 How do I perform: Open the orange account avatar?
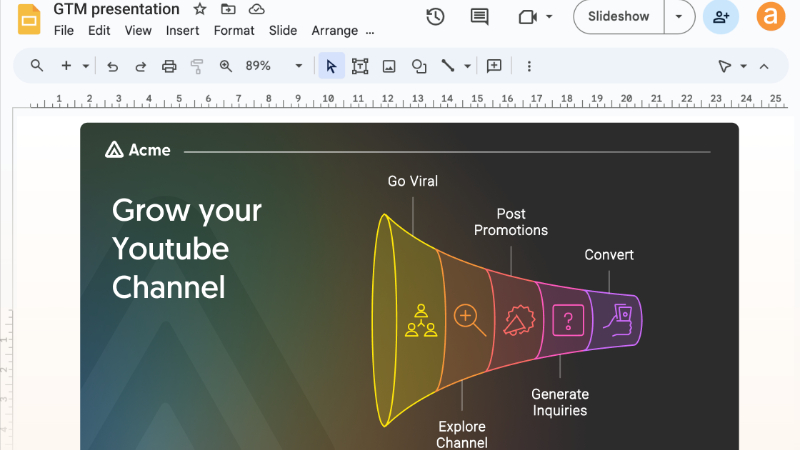click(770, 17)
